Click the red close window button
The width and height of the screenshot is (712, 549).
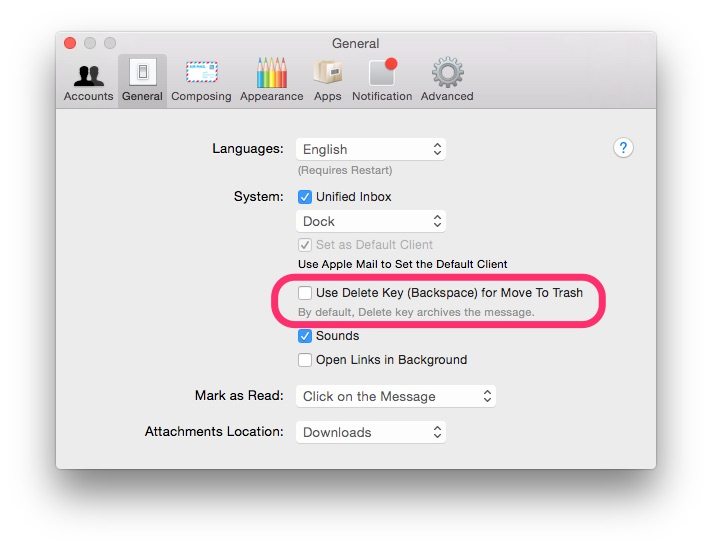click(x=70, y=43)
